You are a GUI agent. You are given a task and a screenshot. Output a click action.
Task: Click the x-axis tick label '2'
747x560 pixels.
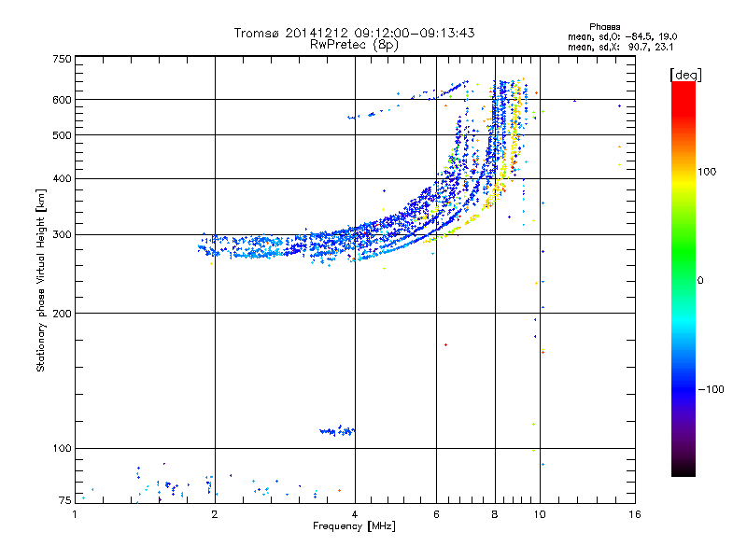[x=215, y=514]
